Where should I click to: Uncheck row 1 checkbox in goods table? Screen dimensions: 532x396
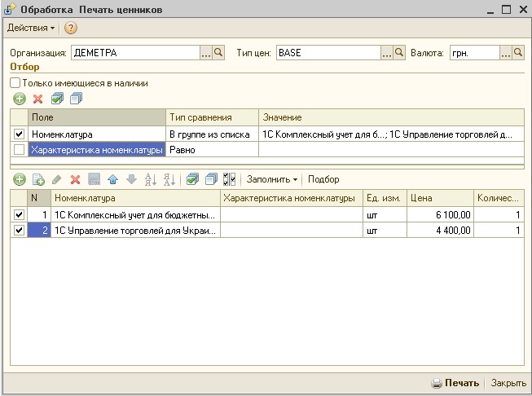tap(19, 215)
